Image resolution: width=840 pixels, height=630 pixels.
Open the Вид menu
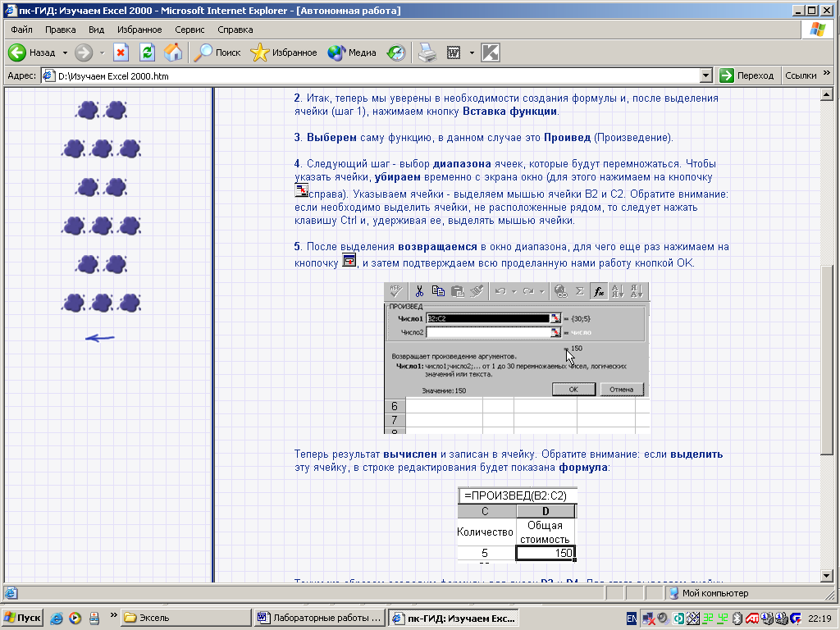(97, 30)
